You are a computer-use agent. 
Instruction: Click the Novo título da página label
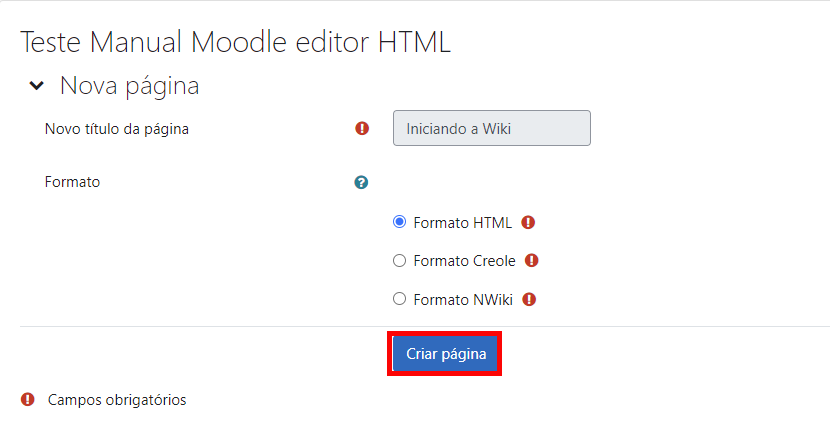click(116, 129)
